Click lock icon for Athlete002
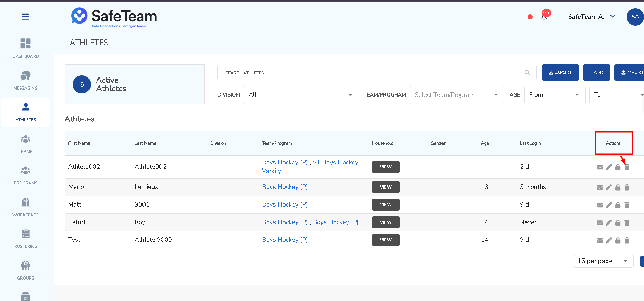 [x=618, y=167]
